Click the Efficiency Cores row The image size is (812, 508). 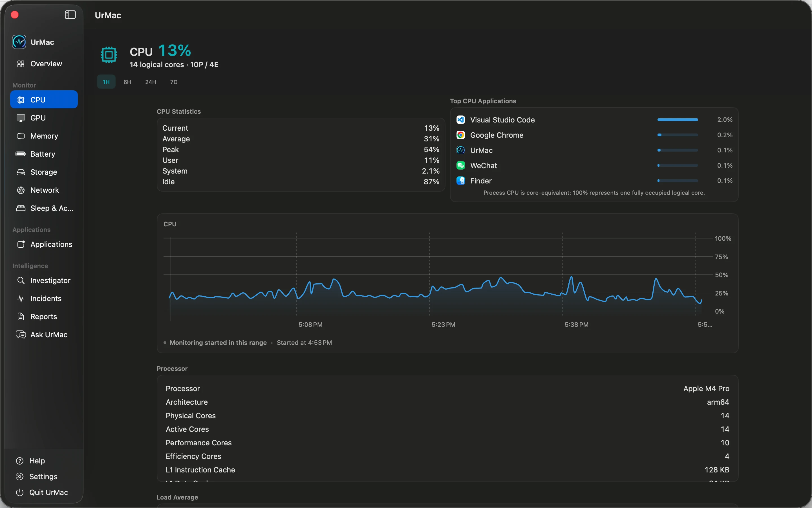pyautogui.click(x=447, y=456)
